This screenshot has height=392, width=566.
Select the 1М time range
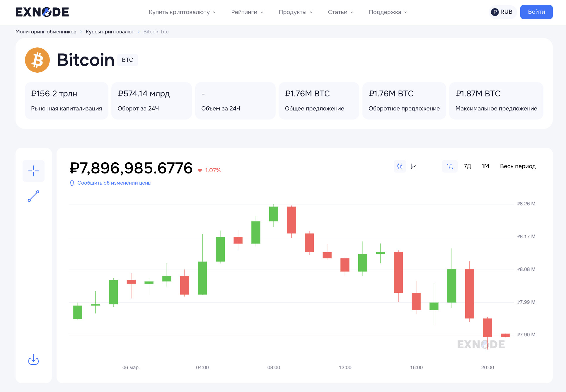485,166
